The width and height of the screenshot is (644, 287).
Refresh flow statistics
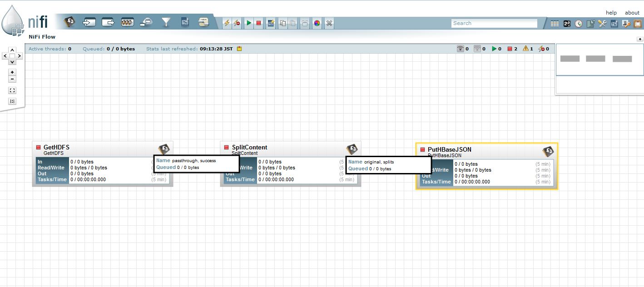[x=239, y=49]
